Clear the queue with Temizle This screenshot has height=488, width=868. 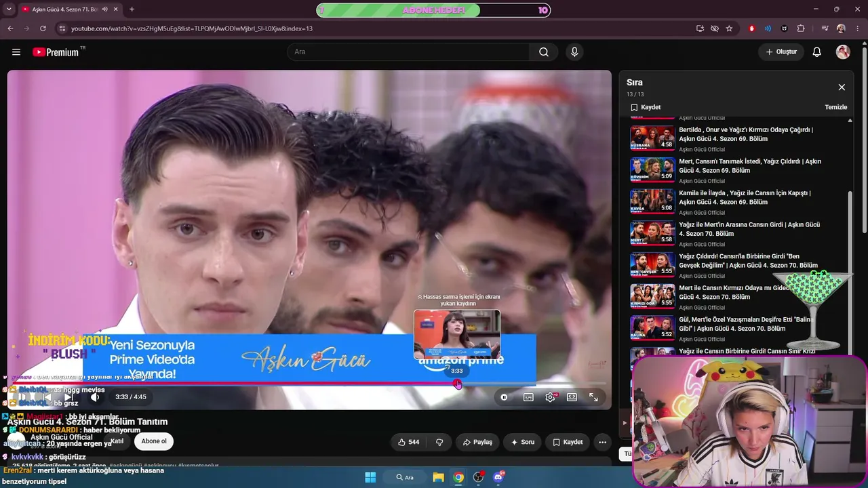[836, 107]
